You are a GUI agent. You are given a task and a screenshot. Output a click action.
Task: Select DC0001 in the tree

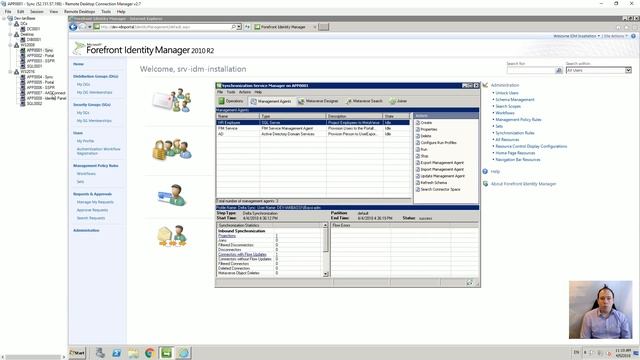click(x=33, y=29)
